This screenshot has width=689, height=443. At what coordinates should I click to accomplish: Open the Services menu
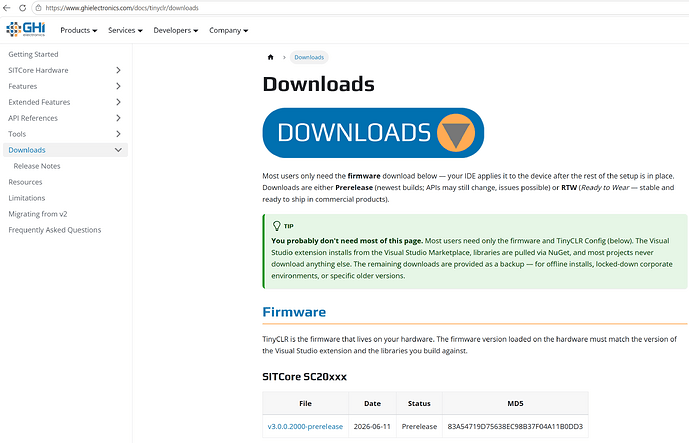125,30
